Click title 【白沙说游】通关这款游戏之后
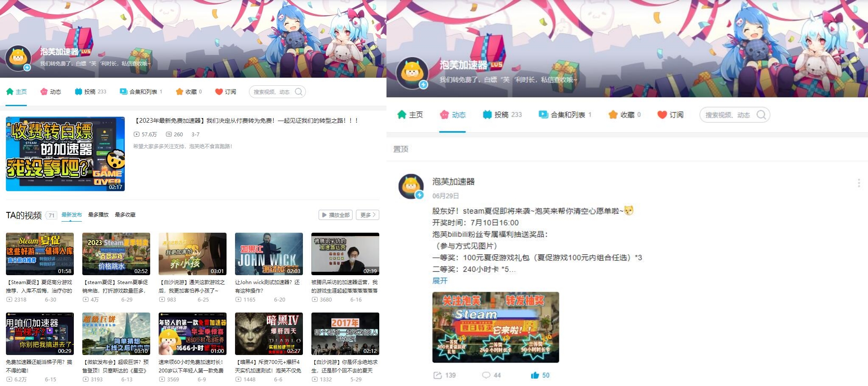 tap(192, 287)
